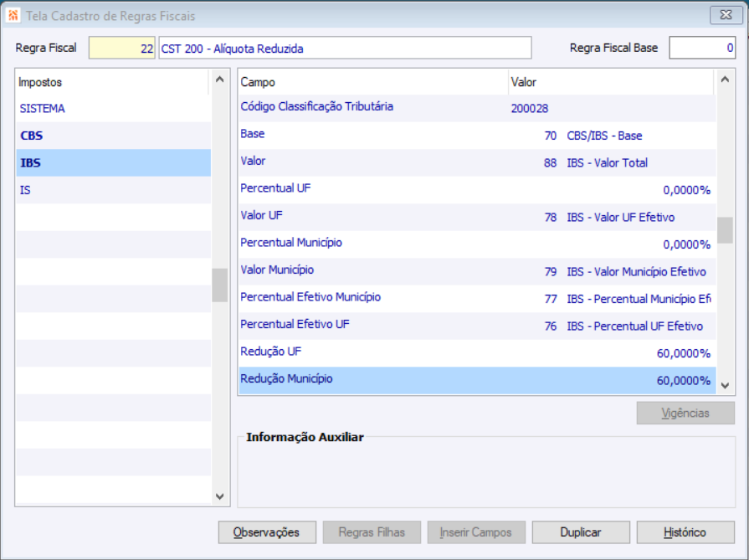Select the Redução Município row
This screenshot has height=560, width=749.
(x=477, y=381)
